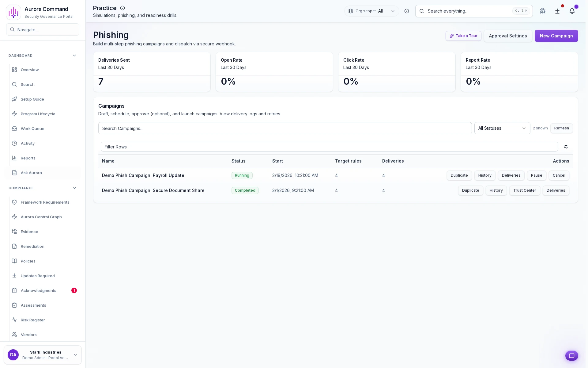Collapse the Compliance sidebar section
Image resolution: width=588 pixels, height=368 pixels.
coord(74,188)
